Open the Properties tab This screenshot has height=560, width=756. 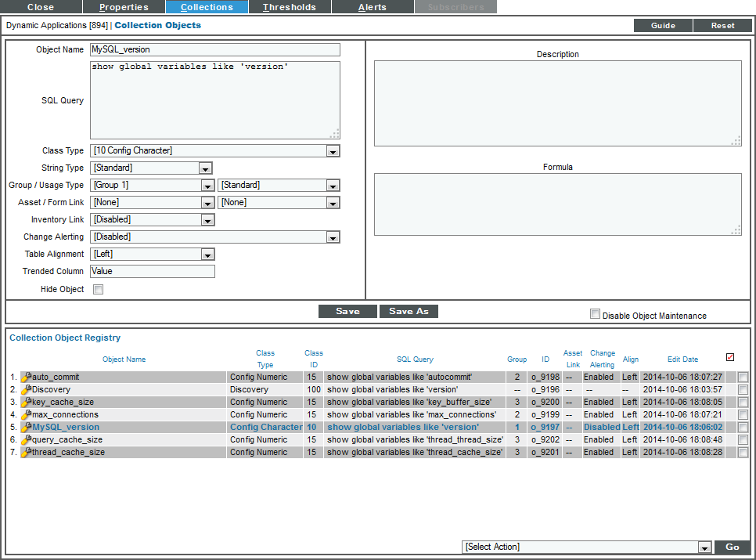(124, 7)
